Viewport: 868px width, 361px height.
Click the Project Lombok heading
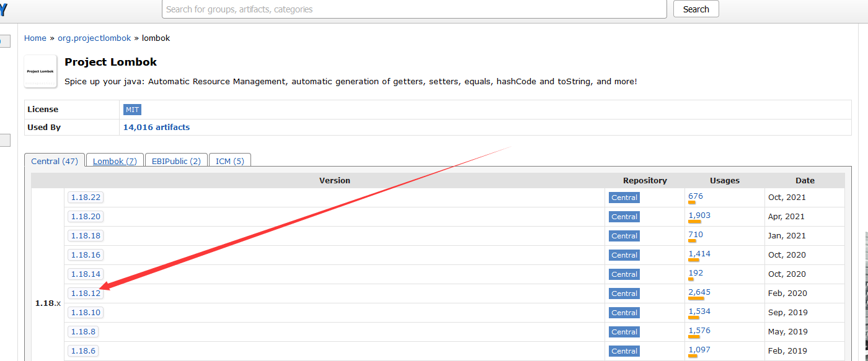coord(111,62)
